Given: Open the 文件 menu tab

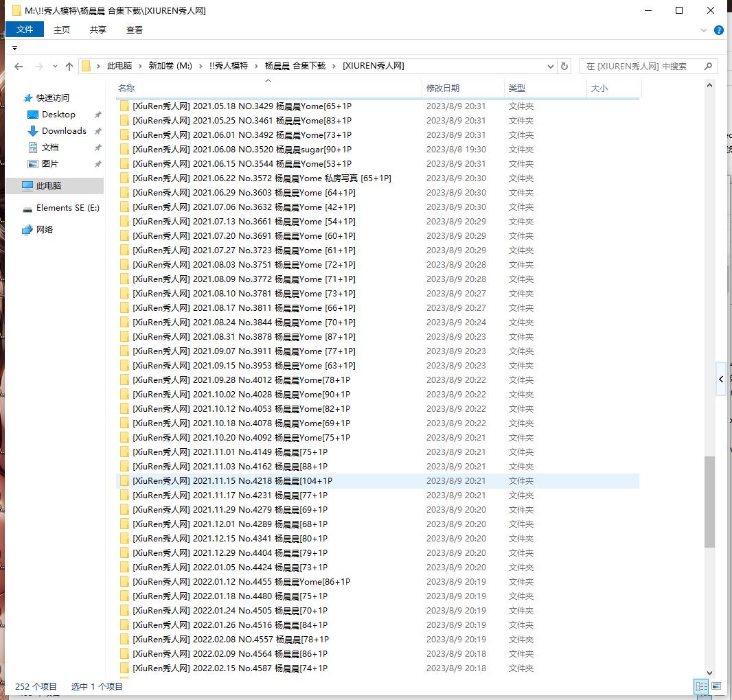Looking at the screenshot, I should pyautogui.click(x=25, y=30).
